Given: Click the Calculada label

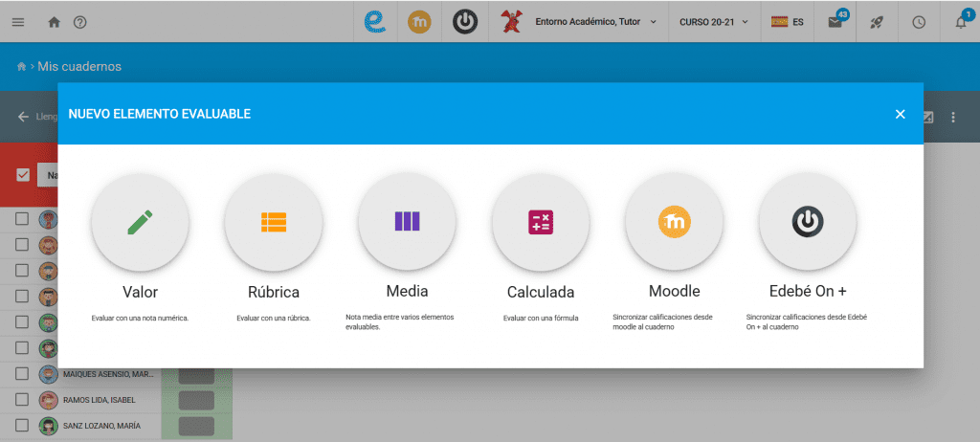Looking at the screenshot, I should (x=541, y=292).
